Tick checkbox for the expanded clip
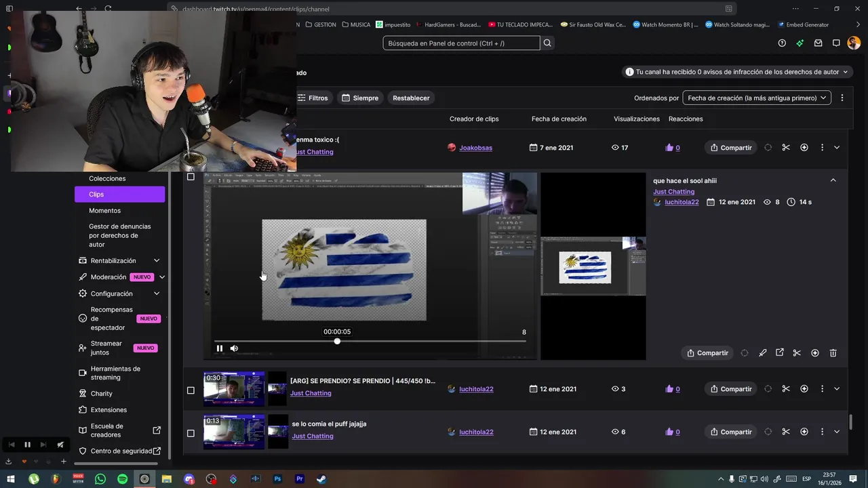868x488 pixels. click(191, 177)
